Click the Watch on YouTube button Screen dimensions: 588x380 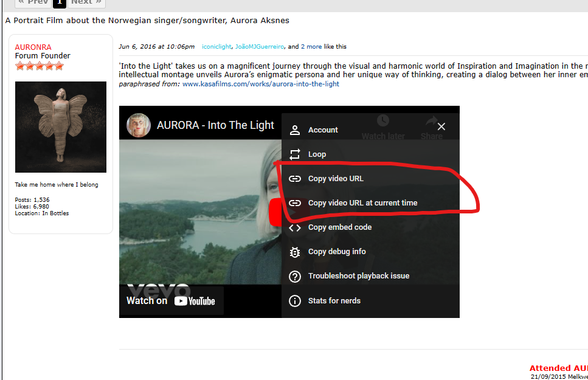[x=171, y=301]
